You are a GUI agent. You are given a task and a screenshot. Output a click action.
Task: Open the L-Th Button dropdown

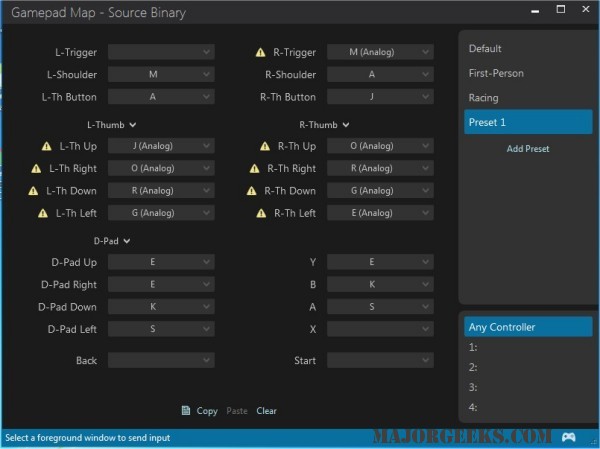tap(161, 97)
